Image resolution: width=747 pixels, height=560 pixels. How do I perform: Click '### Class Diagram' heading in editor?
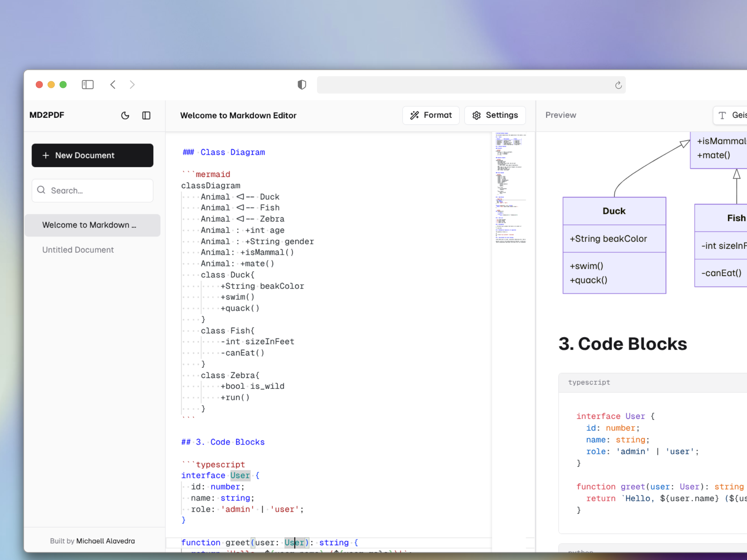tap(224, 152)
